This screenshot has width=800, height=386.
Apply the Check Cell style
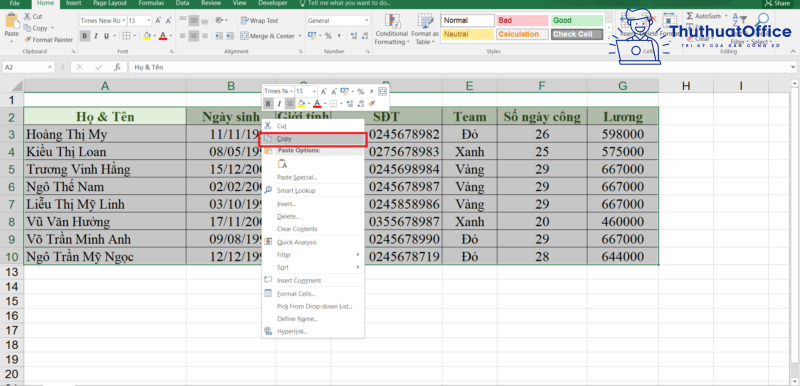pyautogui.click(x=577, y=34)
